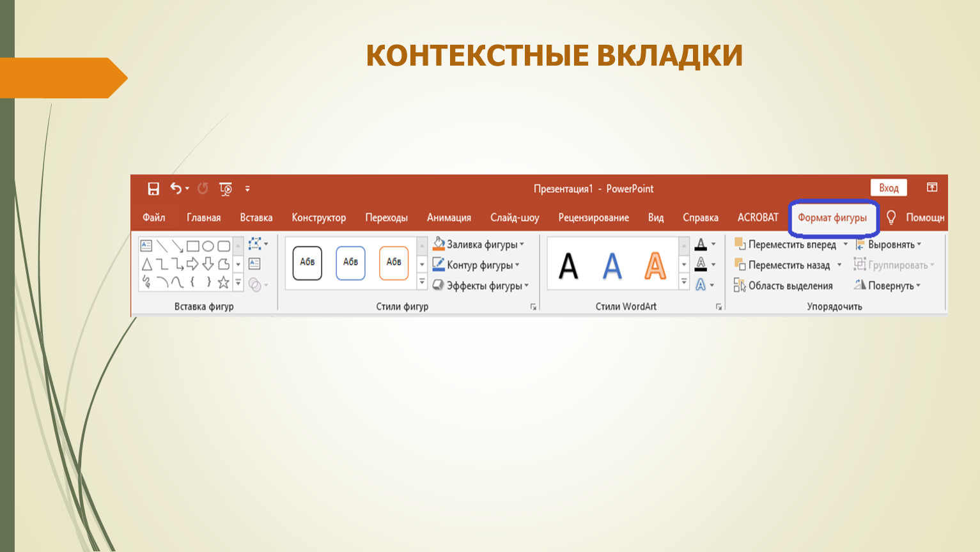Image resolution: width=980 pixels, height=552 pixels.
Task: Click the Вход sign-in button
Action: 889,188
